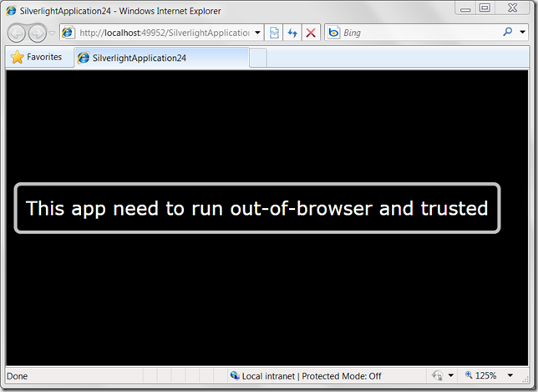This screenshot has width=538, height=392.
Task: Select the SilverlightApplication24 tab
Action: 161,58
